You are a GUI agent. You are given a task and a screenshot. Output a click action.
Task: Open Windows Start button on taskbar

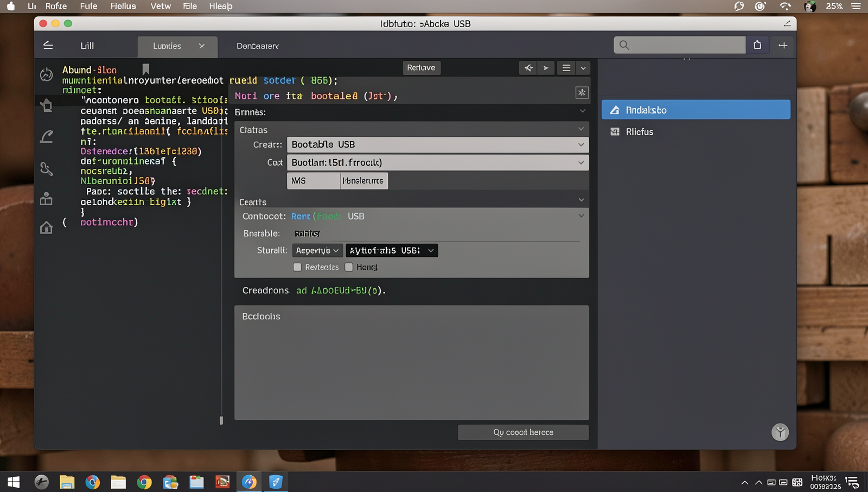(x=14, y=482)
